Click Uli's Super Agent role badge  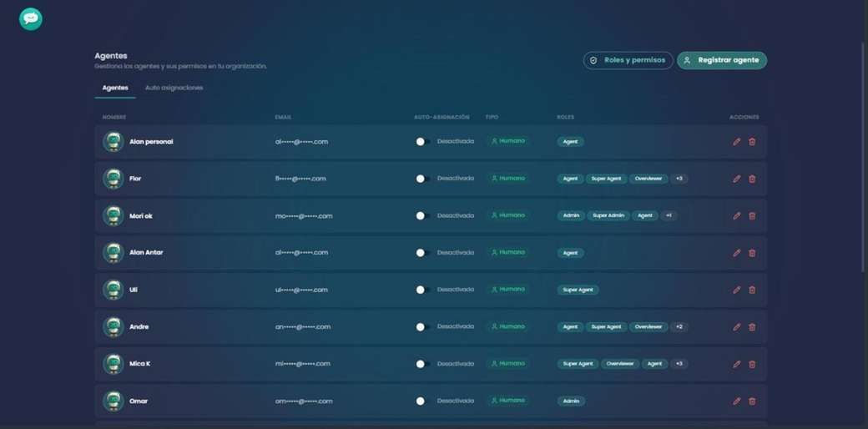pyautogui.click(x=578, y=290)
